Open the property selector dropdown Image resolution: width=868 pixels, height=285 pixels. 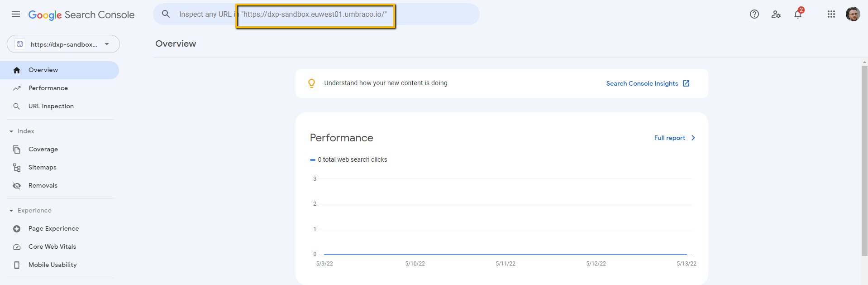click(x=63, y=44)
